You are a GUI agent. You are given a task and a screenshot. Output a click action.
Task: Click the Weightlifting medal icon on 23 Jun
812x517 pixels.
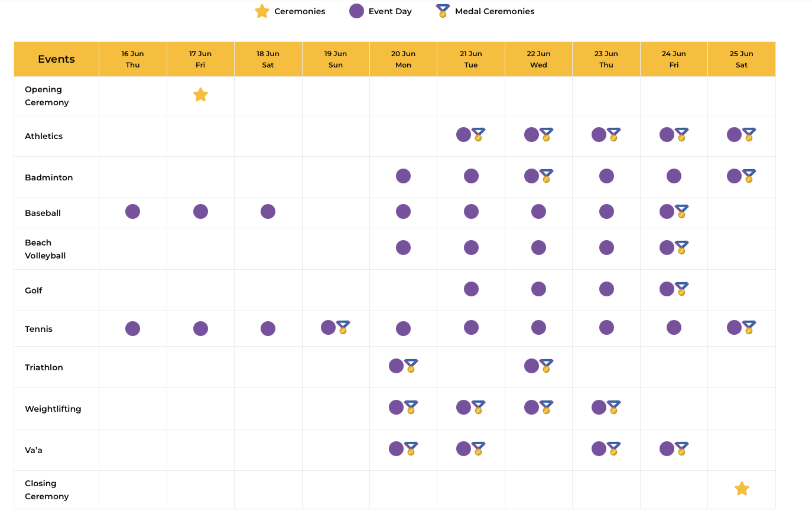pyautogui.click(x=613, y=407)
